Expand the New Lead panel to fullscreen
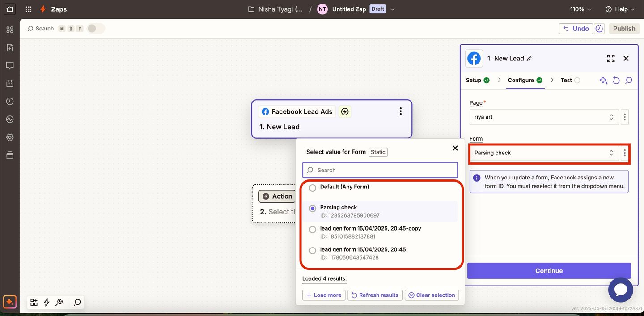644x316 pixels. point(611,58)
